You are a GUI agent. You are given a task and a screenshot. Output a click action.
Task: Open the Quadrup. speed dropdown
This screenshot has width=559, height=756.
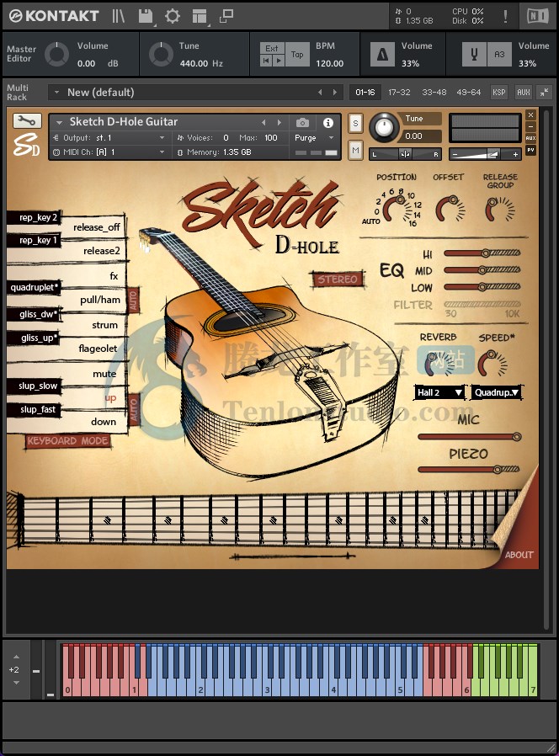(x=497, y=392)
